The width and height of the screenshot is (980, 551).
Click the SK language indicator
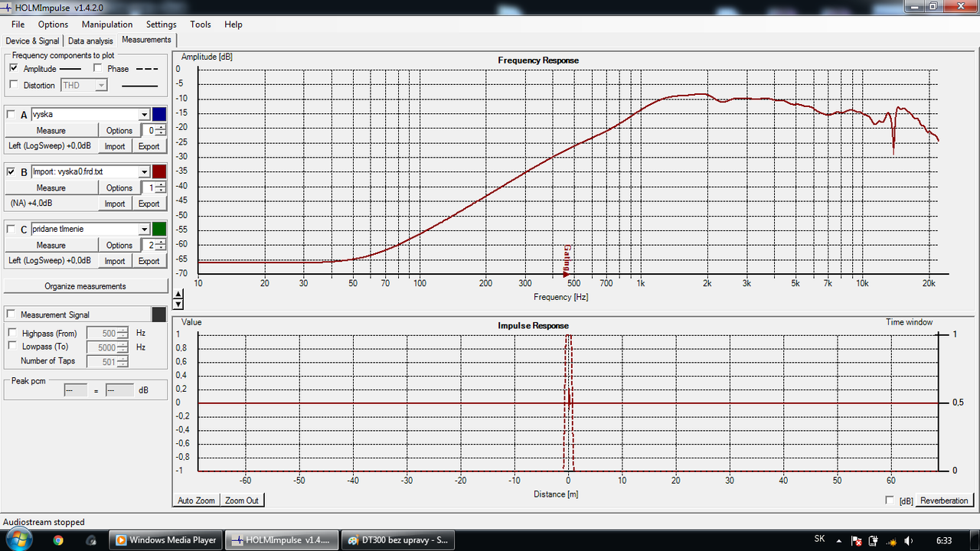click(819, 540)
